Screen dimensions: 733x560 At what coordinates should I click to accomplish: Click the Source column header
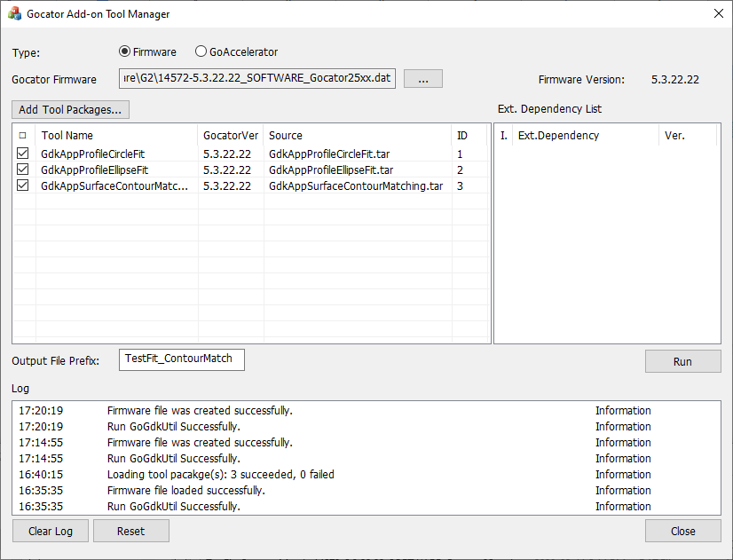(358, 136)
